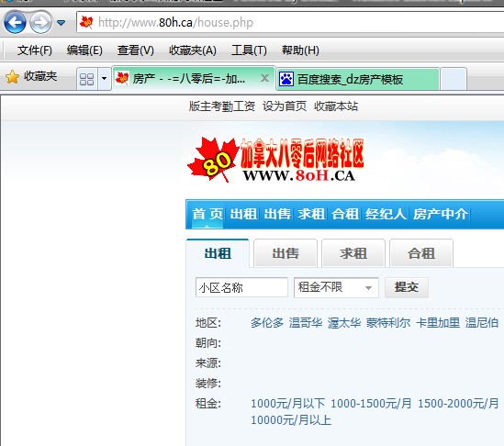The height and width of the screenshot is (446, 504).
Task: Click the 温哥华 region link
Action: 306,323
